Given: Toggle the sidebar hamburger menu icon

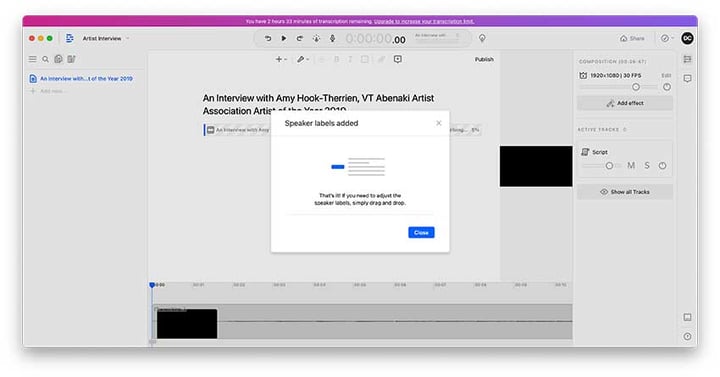Looking at the screenshot, I should tap(33, 59).
